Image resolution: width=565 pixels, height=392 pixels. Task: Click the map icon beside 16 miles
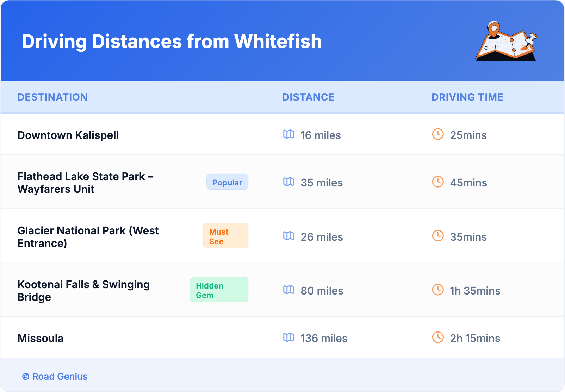pos(288,134)
